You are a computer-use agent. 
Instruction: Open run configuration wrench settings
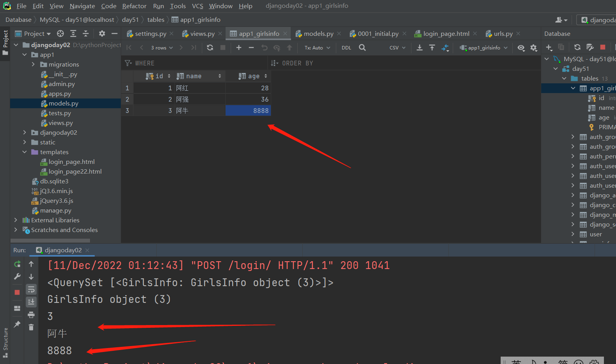pyautogui.click(x=17, y=276)
